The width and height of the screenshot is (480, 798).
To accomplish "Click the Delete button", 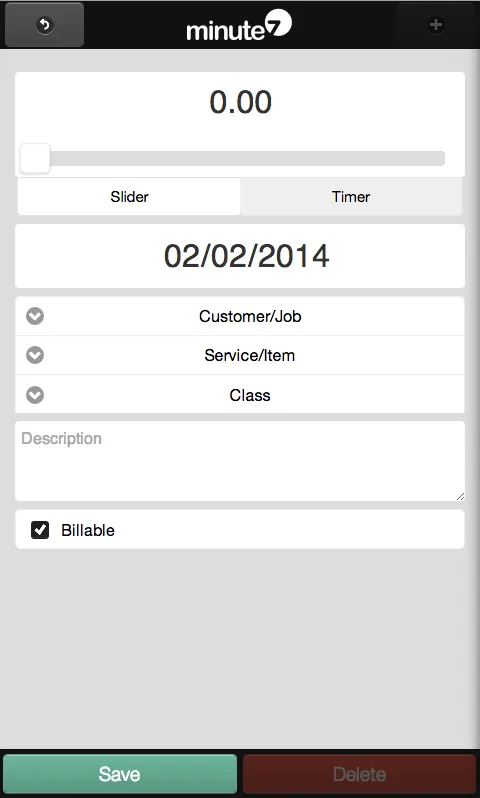I will [359, 774].
